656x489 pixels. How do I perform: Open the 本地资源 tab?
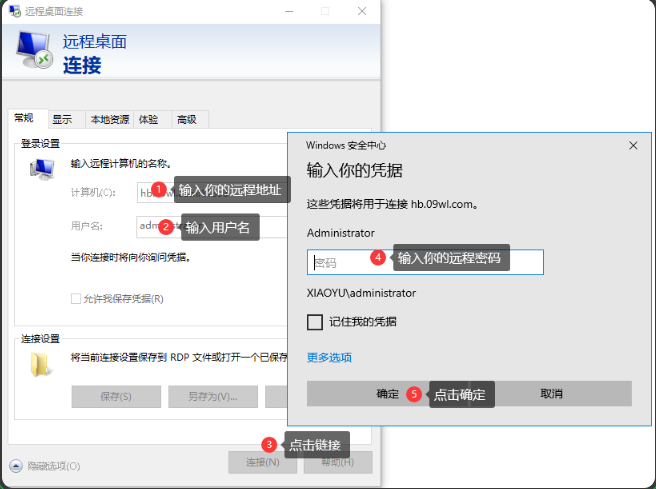click(110, 120)
